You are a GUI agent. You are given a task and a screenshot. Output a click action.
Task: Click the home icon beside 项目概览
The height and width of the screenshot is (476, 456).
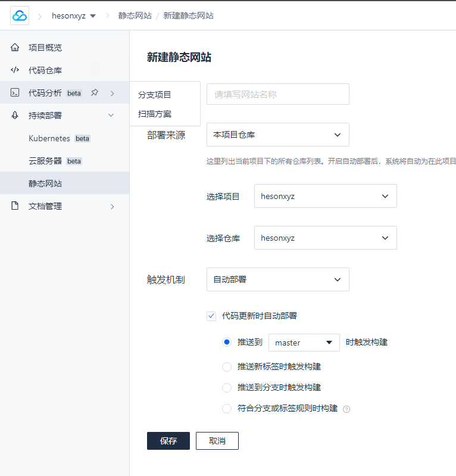[x=15, y=47]
